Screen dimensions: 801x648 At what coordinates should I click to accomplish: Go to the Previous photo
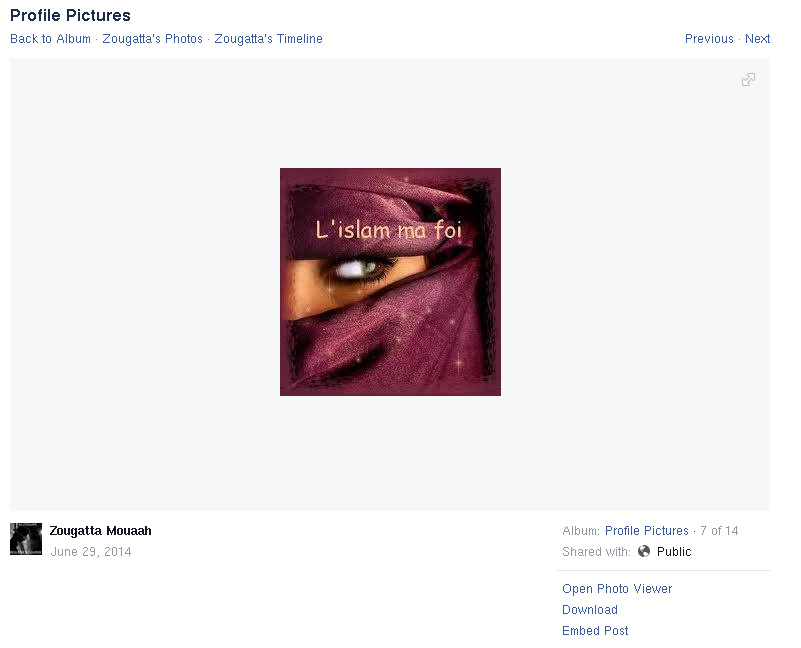pyautogui.click(x=709, y=39)
